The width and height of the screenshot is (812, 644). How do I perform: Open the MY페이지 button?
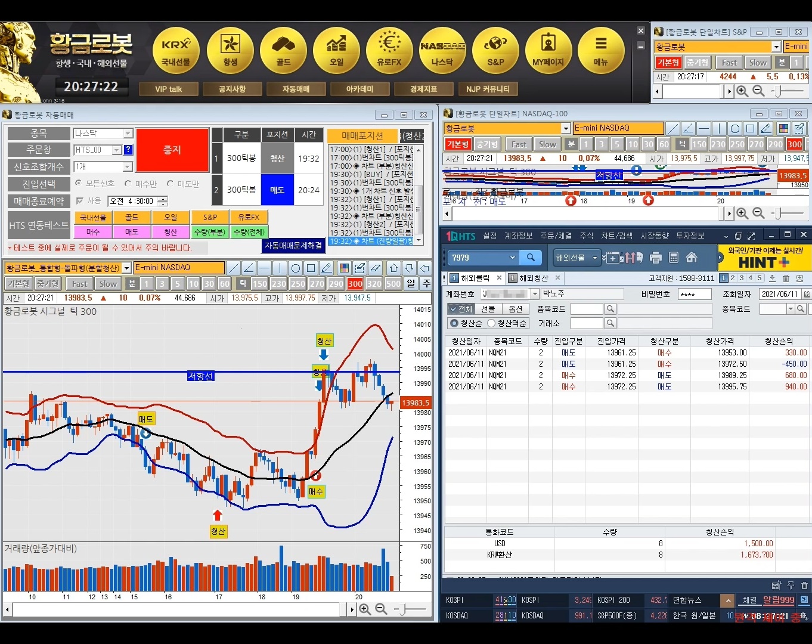(548, 50)
